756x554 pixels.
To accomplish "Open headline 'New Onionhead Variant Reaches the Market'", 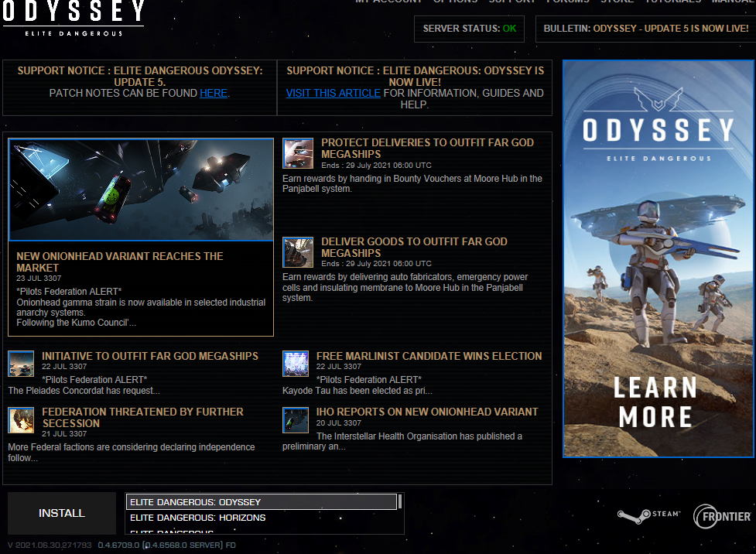I will [x=120, y=262].
